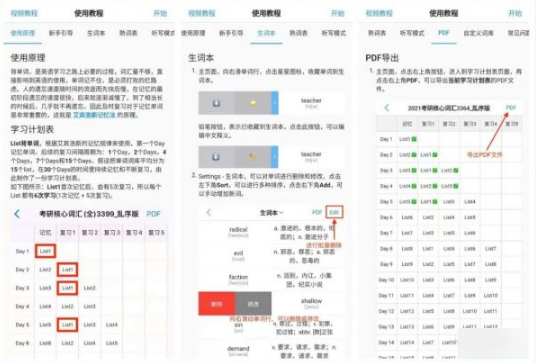This screenshot has height=363, width=536.
Task: Open the 艾宾浩斯记忆法 hyperlink
Action: click(94, 115)
